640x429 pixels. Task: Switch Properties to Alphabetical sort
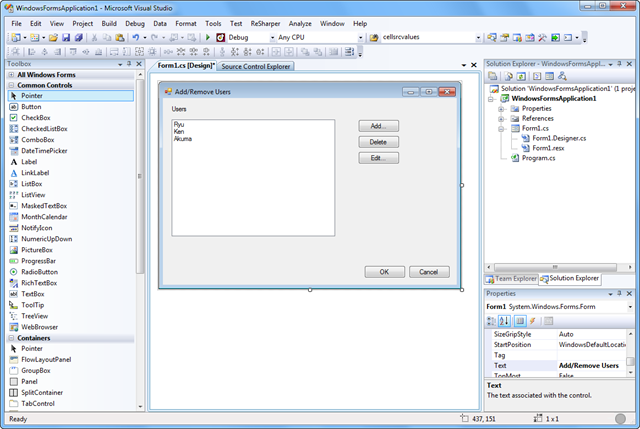[x=506, y=321]
